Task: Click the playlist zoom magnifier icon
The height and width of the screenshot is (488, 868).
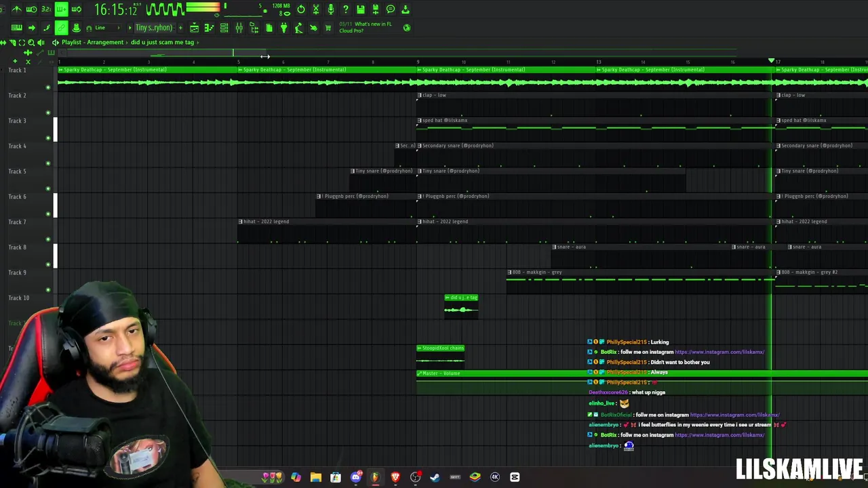Action: (32, 42)
